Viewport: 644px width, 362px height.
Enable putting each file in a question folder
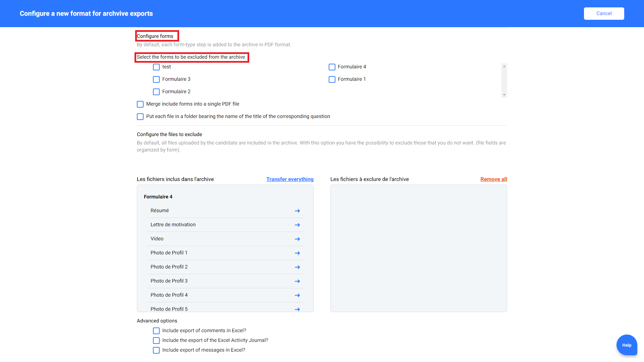(x=140, y=117)
